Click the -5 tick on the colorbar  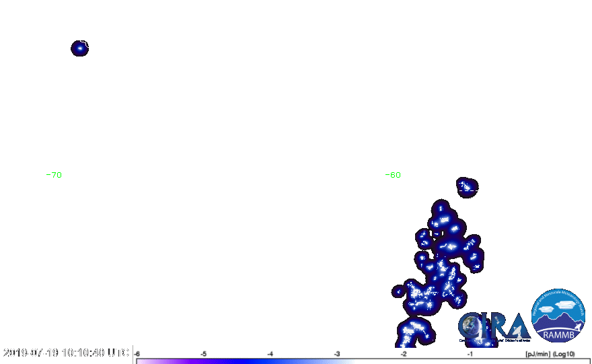203,353
